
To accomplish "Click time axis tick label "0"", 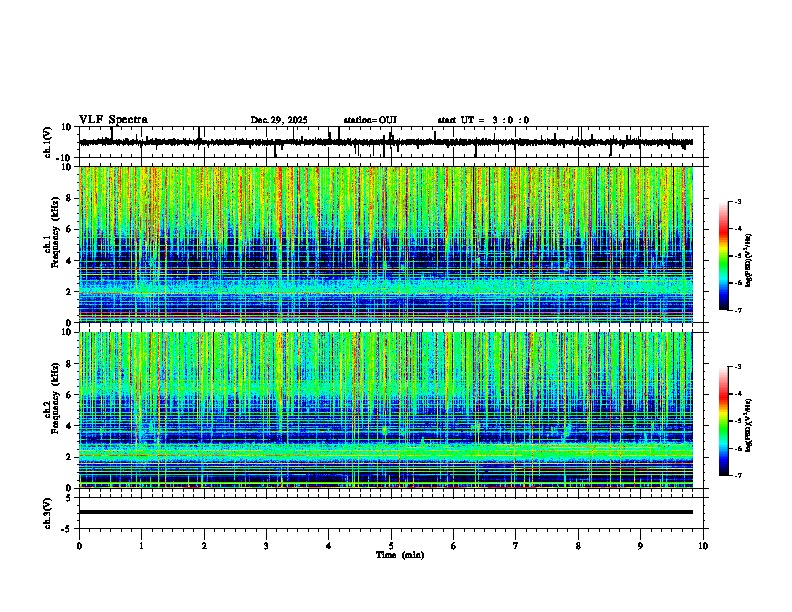I will 79,546.
